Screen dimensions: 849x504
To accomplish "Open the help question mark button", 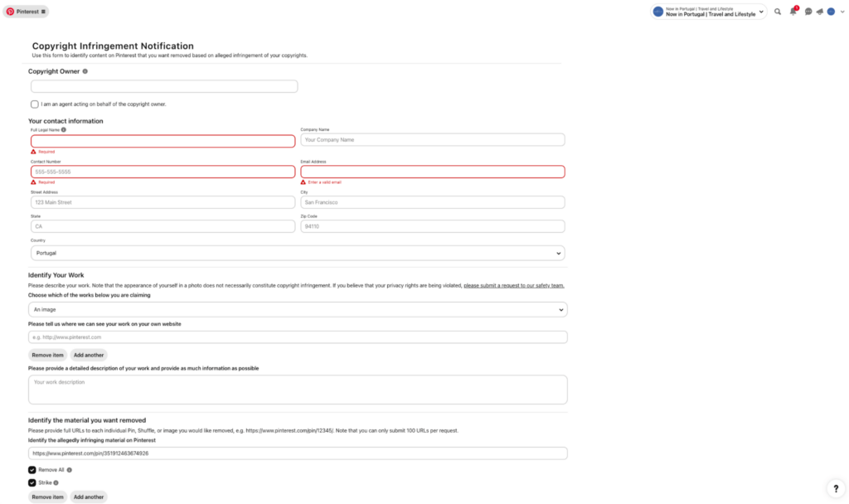I will (x=835, y=488).
